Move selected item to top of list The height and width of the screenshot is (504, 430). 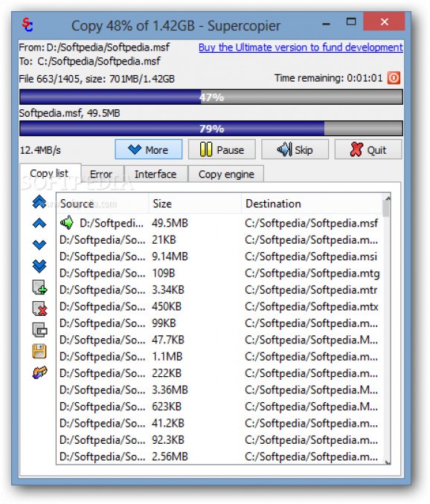(x=39, y=202)
